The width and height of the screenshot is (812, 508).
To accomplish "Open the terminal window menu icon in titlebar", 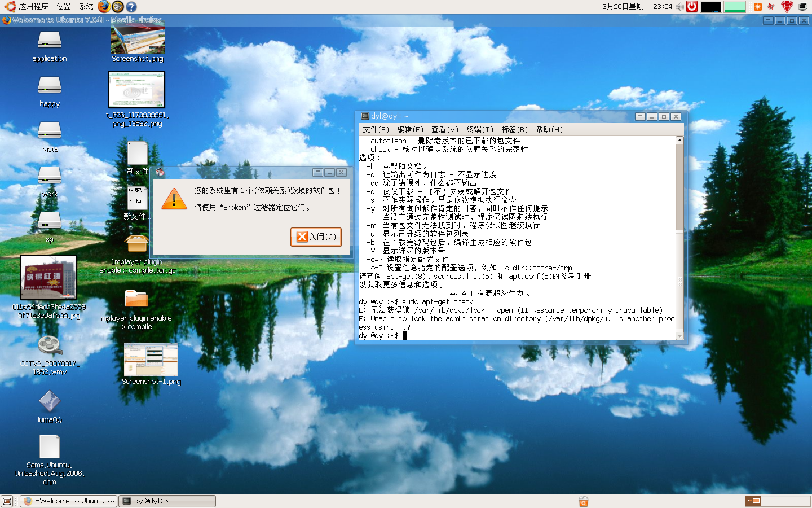I will (365, 116).
